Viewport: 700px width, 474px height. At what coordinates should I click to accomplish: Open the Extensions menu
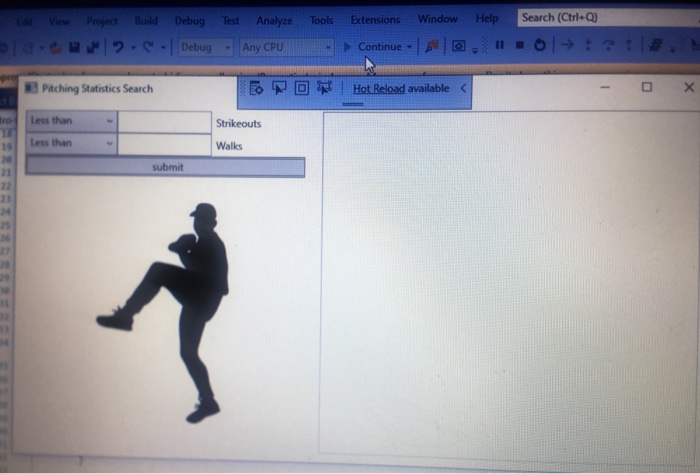click(x=375, y=19)
